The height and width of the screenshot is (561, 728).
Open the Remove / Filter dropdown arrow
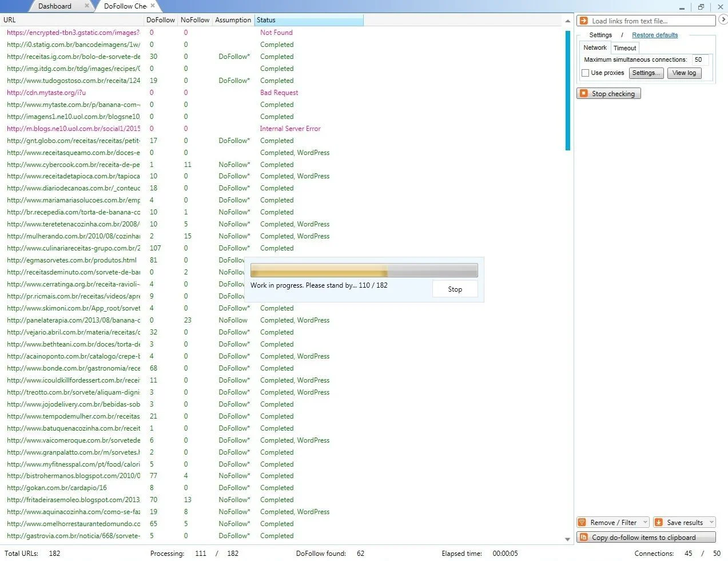(645, 522)
